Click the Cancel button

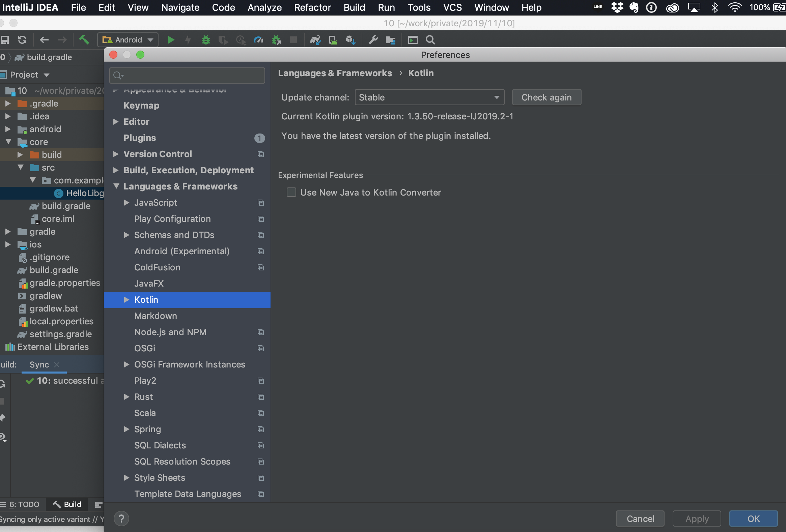tap(640, 519)
